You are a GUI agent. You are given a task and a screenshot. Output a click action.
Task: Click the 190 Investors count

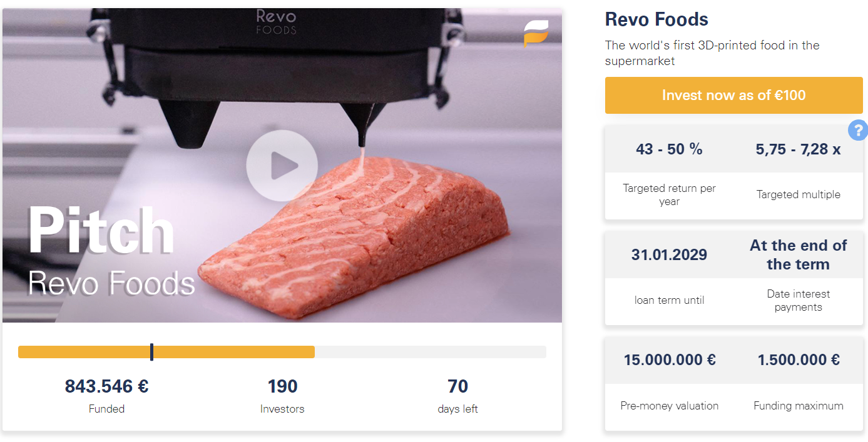pos(282,386)
